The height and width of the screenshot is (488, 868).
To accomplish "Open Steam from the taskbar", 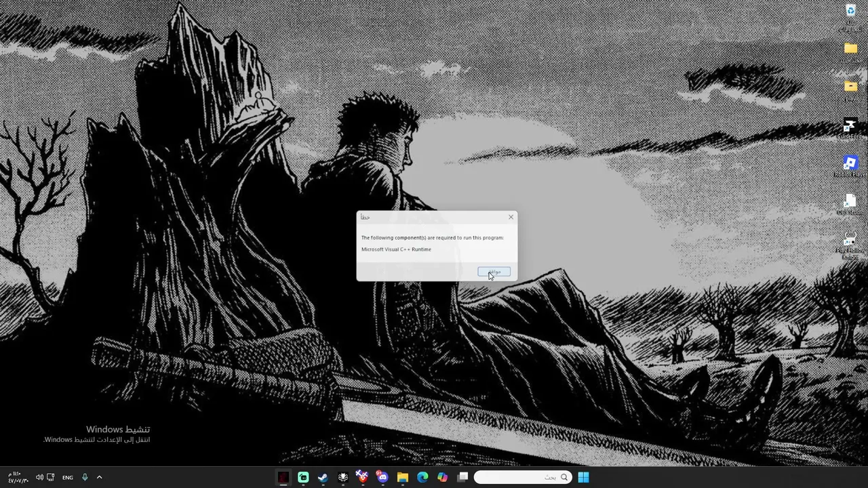I will (x=323, y=477).
